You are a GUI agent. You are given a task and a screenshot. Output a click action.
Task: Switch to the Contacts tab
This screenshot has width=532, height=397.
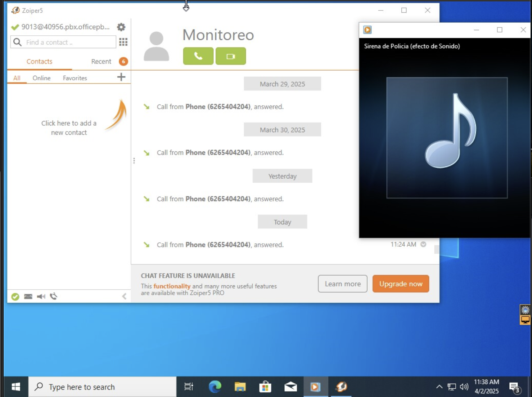[x=39, y=62]
